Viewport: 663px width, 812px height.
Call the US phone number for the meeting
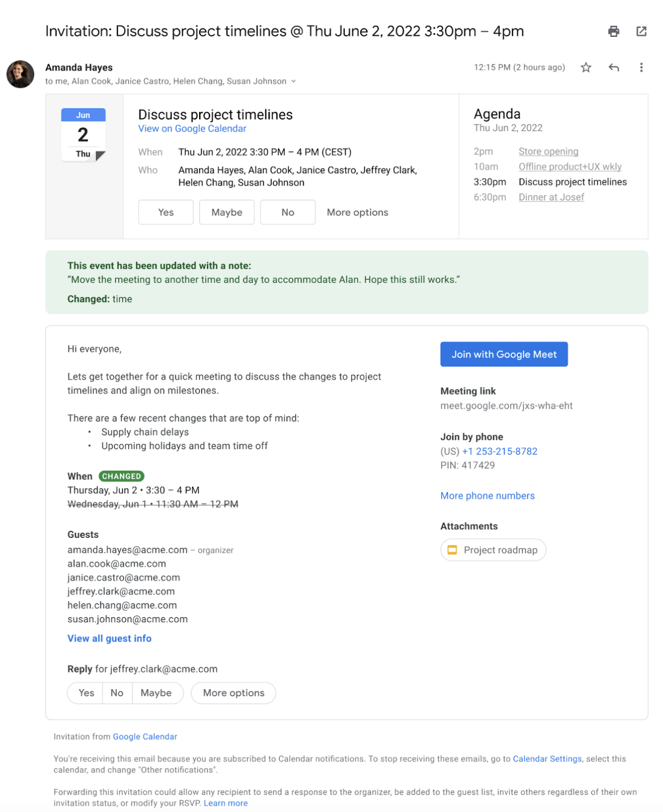500,451
